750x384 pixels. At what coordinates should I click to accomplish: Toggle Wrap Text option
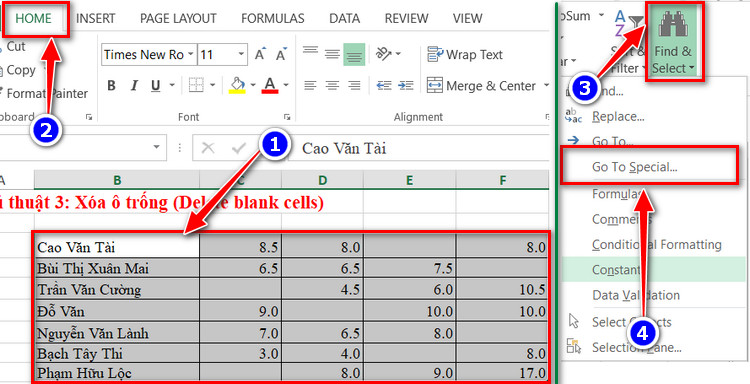pos(465,55)
